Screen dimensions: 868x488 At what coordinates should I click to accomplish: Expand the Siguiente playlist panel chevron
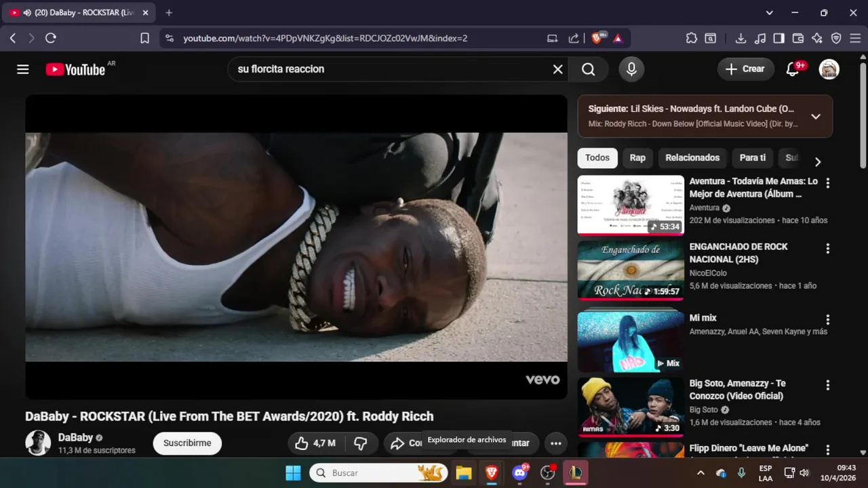pyautogui.click(x=816, y=117)
